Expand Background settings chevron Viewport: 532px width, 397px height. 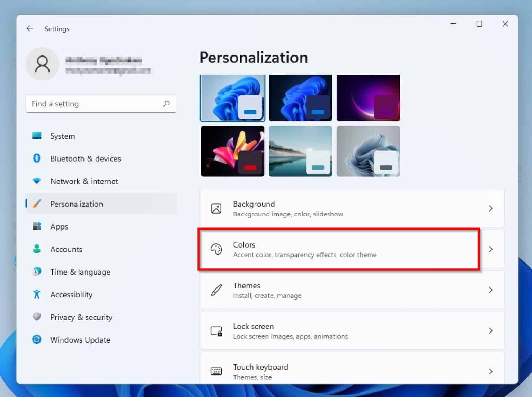click(x=490, y=208)
